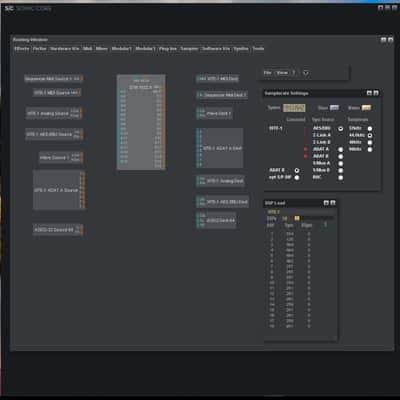The width and height of the screenshot is (400, 400).
Task: Open the Tools menu
Action: pyautogui.click(x=258, y=49)
